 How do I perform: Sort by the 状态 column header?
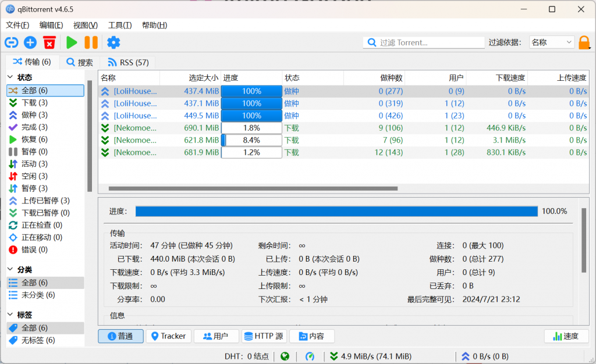313,78
